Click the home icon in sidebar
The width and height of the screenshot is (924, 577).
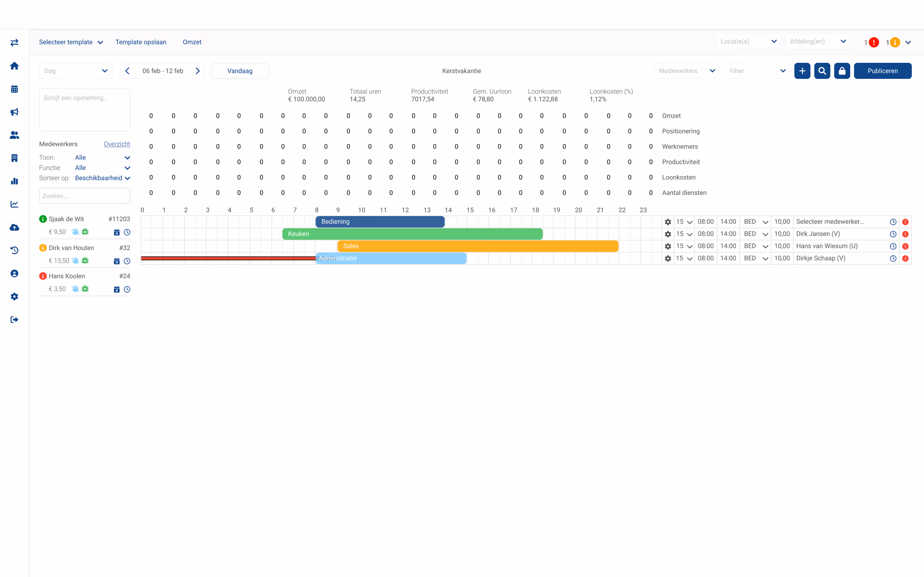(14, 66)
